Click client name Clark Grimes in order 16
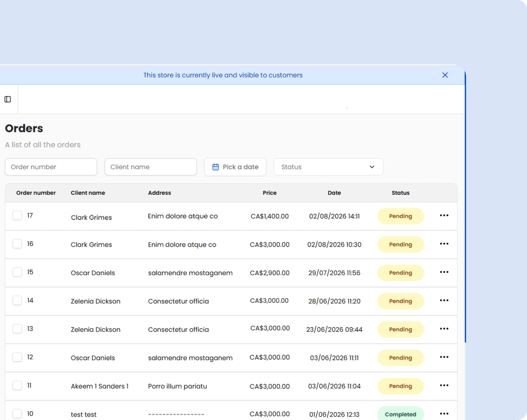The width and height of the screenshot is (527, 420). tap(91, 244)
